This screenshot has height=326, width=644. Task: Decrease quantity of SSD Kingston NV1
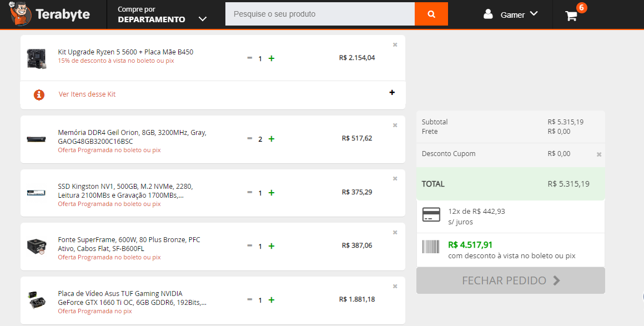tap(250, 192)
